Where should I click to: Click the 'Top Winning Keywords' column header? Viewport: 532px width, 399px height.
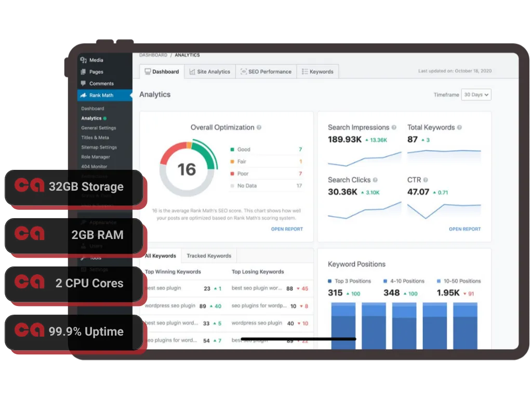coord(173,272)
